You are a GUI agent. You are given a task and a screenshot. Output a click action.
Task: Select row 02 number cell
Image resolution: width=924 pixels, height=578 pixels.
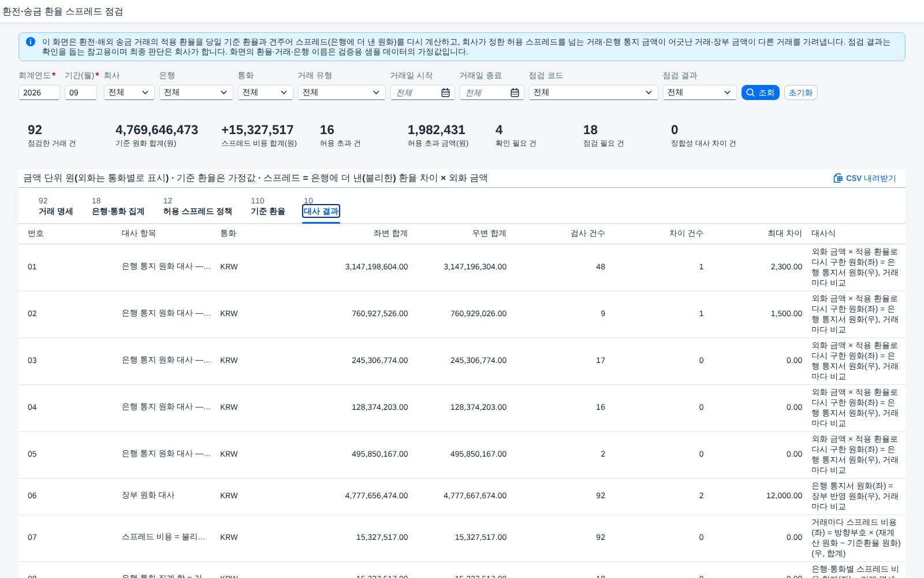[32, 314]
